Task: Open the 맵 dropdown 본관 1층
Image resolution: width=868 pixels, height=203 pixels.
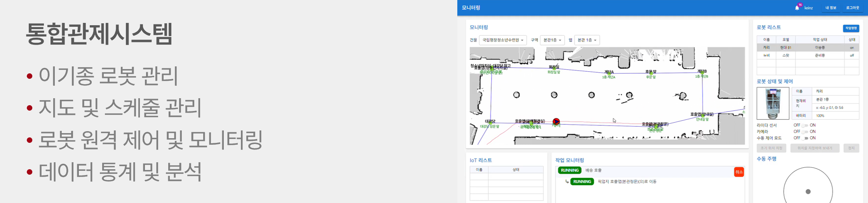Action: [587, 40]
